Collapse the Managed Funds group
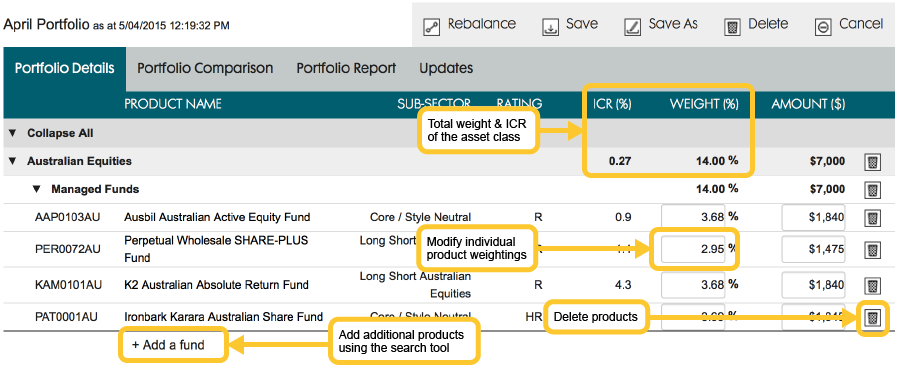Viewport: 900px width, 366px height. (37, 189)
